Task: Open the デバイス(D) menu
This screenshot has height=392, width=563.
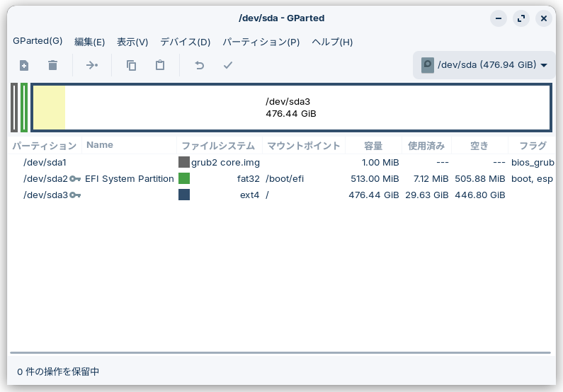Action: [x=186, y=42]
